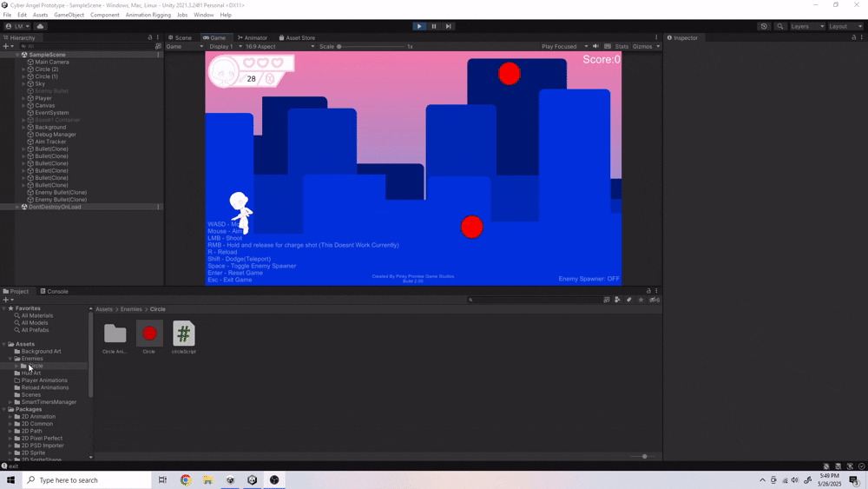Toggle the Stats overlay
Screen dimensions: 868x489
[621, 47]
